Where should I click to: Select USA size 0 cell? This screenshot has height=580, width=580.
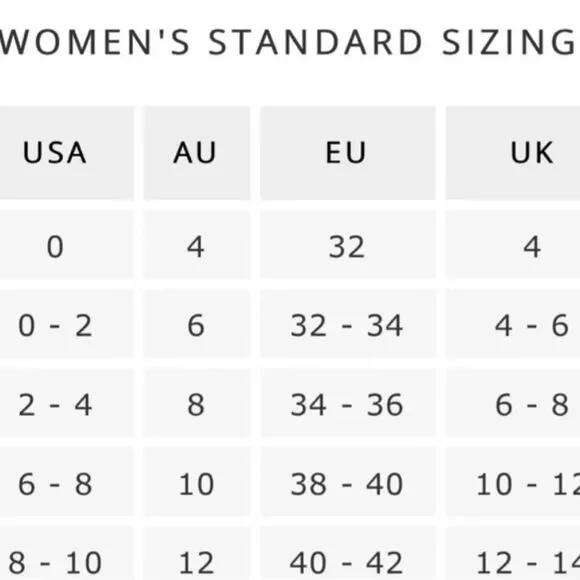(x=67, y=245)
